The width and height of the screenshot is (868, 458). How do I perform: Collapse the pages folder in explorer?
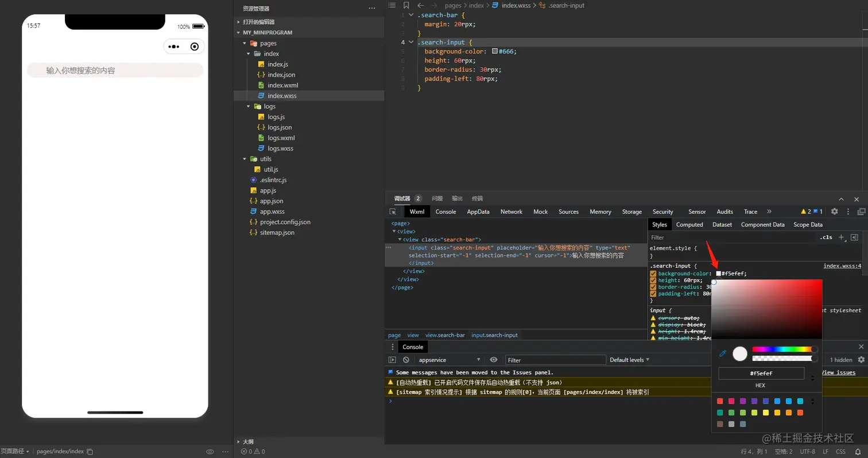(x=245, y=43)
